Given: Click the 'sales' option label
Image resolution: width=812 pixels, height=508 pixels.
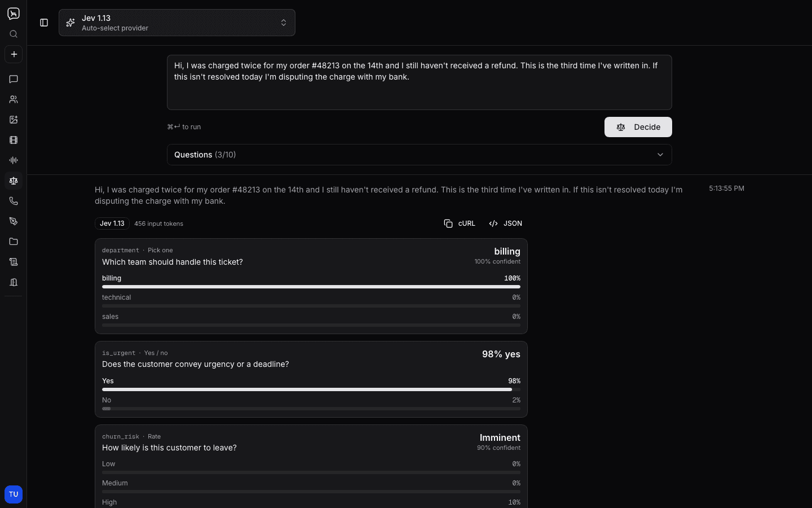Looking at the screenshot, I should 110,317.
